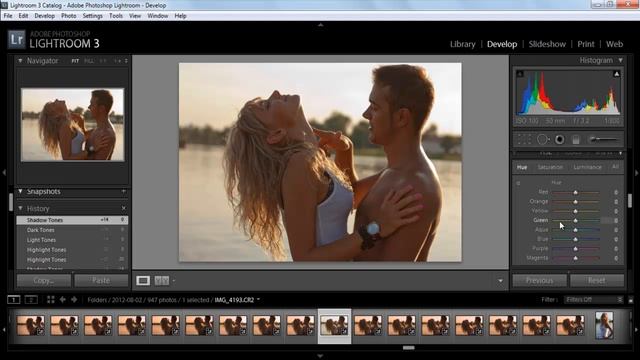The width and height of the screenshot is (640, 360).
Task: Go back with filmstrip left arrow
Action: point(62,300)
